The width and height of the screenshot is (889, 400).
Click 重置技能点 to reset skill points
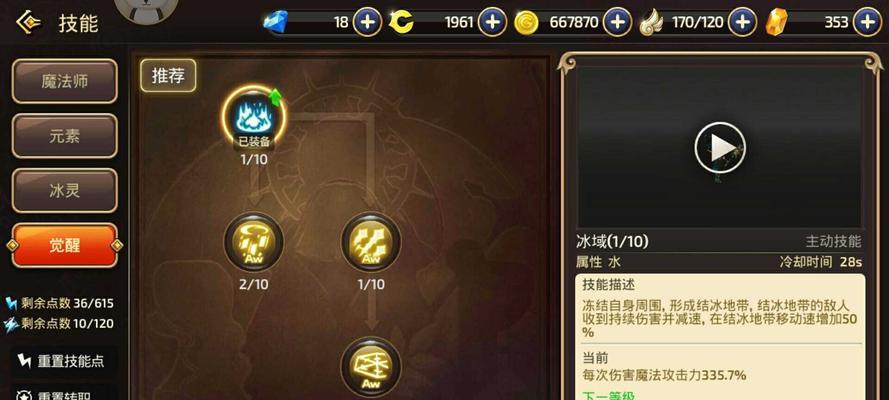pos(65,361)
